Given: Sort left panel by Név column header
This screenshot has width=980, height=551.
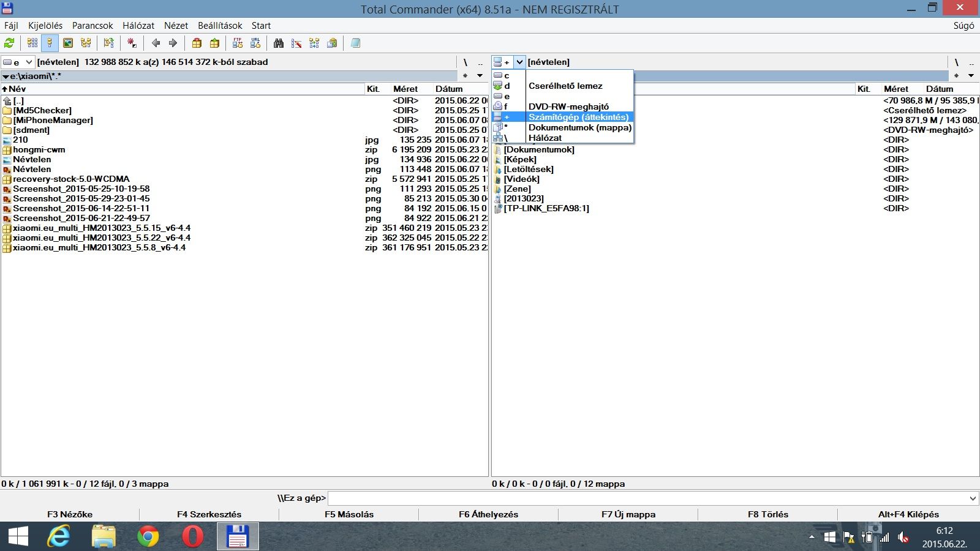Looking at the screenshot, I should click(183, 89).
